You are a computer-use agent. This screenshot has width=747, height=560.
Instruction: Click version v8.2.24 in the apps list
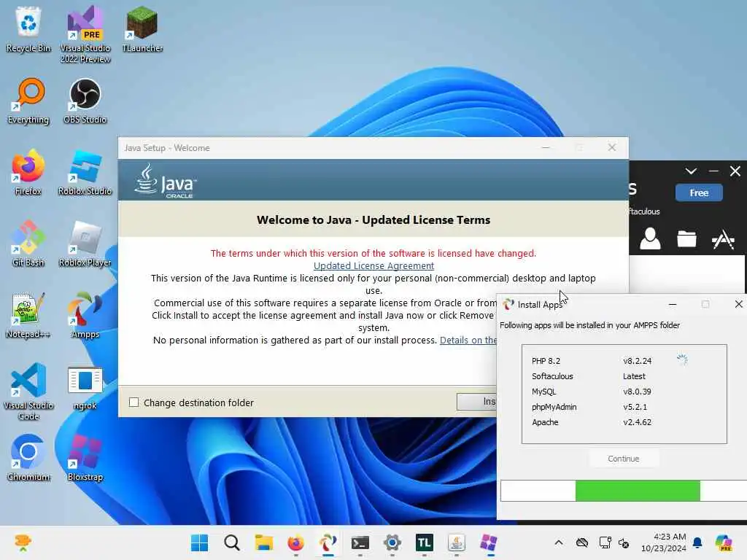coord(637,361)
